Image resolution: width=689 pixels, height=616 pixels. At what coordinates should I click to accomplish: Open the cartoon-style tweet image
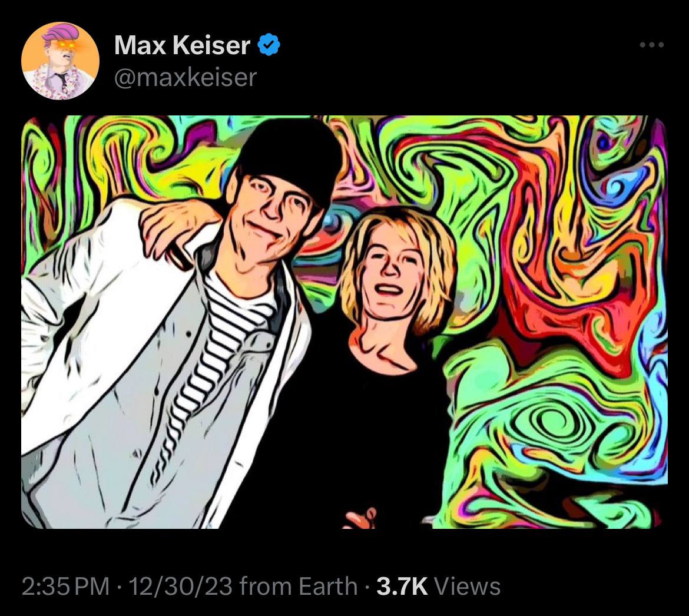344,322
